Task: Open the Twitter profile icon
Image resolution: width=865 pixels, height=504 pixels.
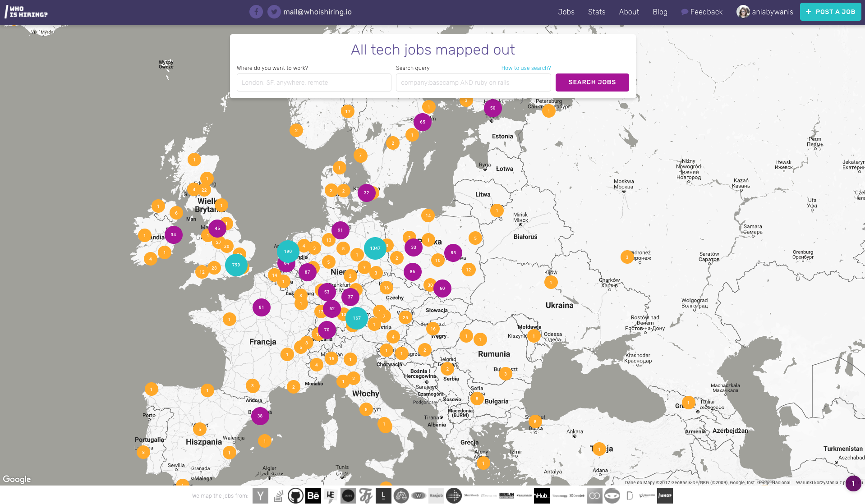Action: click(274, 12)
